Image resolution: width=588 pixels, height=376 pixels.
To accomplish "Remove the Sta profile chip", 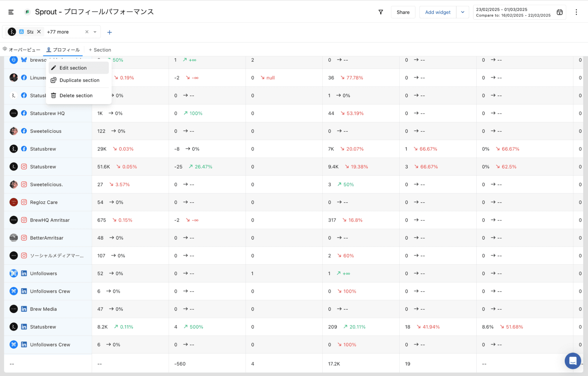I will coord(39,32).
